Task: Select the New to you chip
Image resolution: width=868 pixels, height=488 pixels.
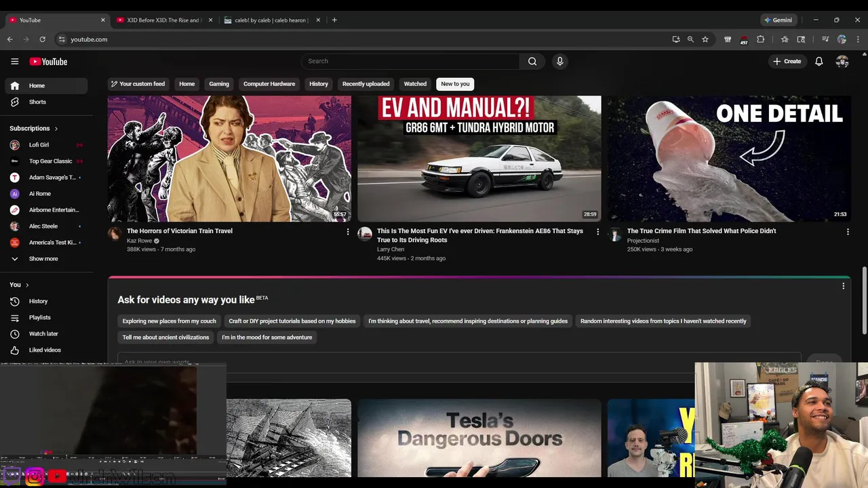Action: click(455, 84)
